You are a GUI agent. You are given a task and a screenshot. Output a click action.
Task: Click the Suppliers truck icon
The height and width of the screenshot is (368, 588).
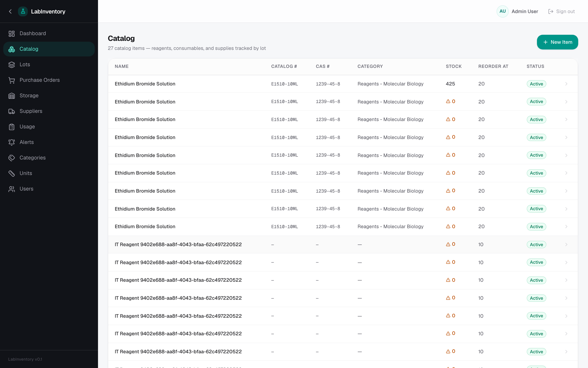[12, 111]
